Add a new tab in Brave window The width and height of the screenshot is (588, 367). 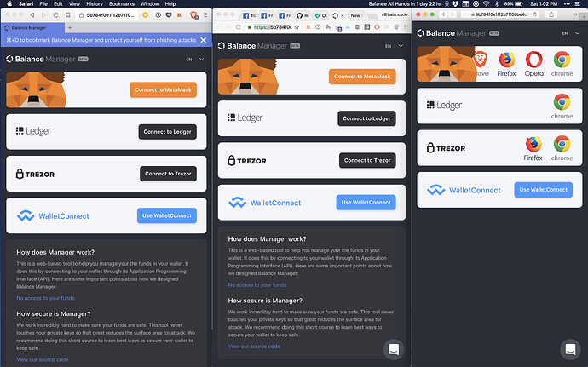(70, 28)
